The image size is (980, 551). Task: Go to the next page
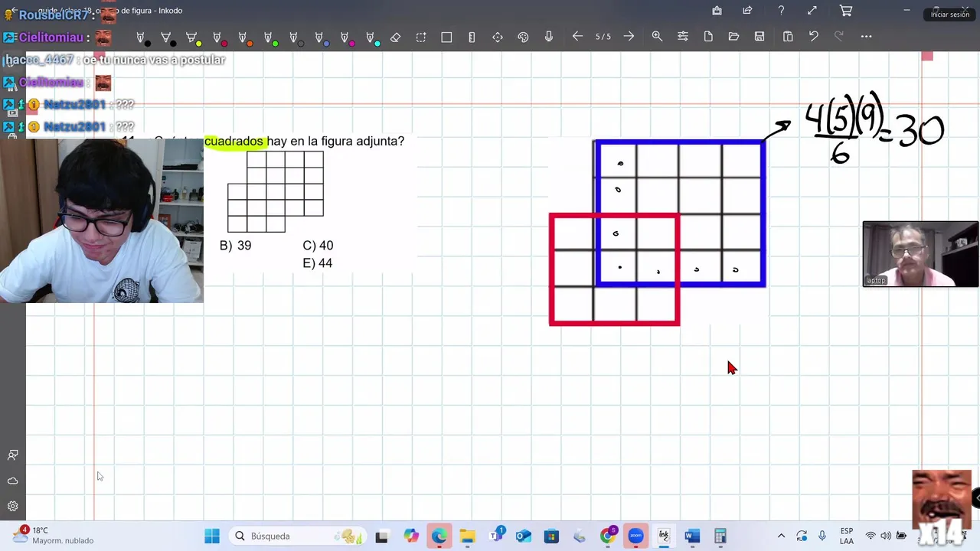click(x=629, y=36)
